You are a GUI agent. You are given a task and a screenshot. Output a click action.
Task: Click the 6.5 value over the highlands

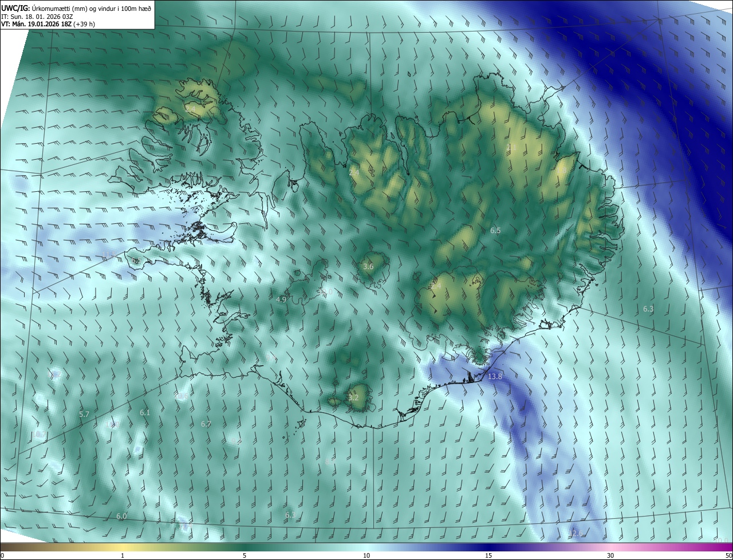pyautogui.click(x=495, y=230)
